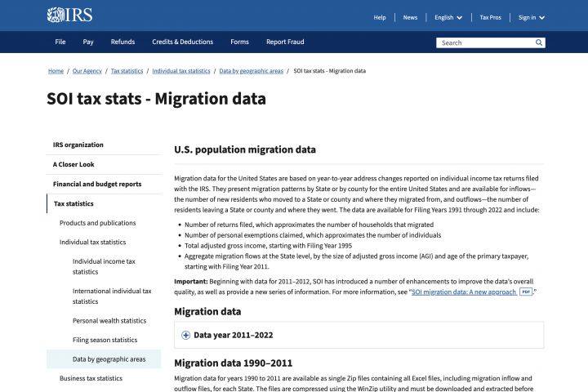
Task: Click the Data year 2011–2022 heading
Action: click(x=234, y=335)
